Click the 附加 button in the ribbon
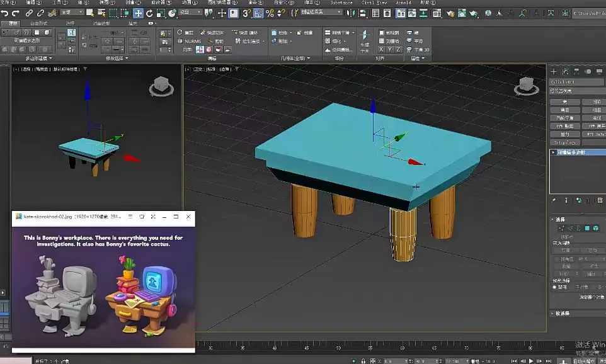The height and width of the screenshot is (364, 606). (x=282, y=42)
